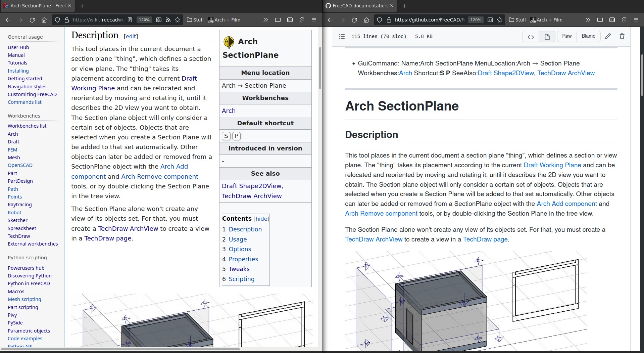Open Draft Shape2DView link in wiki infobox
The image size is (644, 353).
(x=252, y=186)
